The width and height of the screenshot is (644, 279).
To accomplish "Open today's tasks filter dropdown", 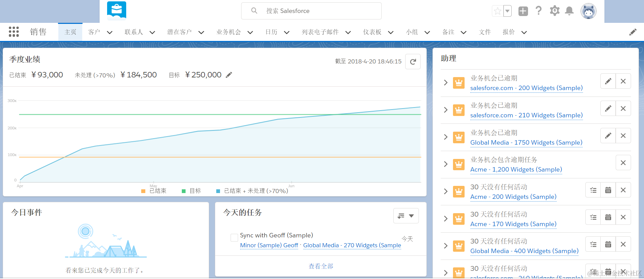I will click(406, 216).
